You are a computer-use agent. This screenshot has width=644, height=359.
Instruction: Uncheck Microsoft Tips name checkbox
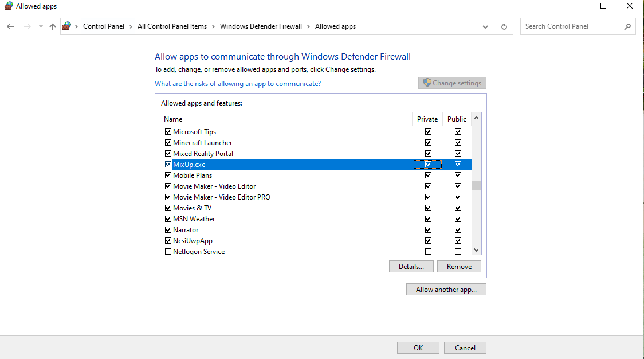[168, 131]
